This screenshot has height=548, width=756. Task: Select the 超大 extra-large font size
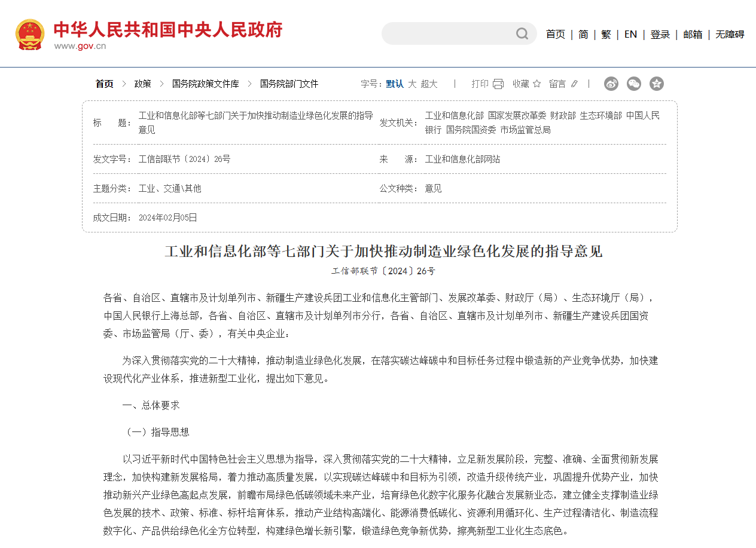(x=429, y=84)
